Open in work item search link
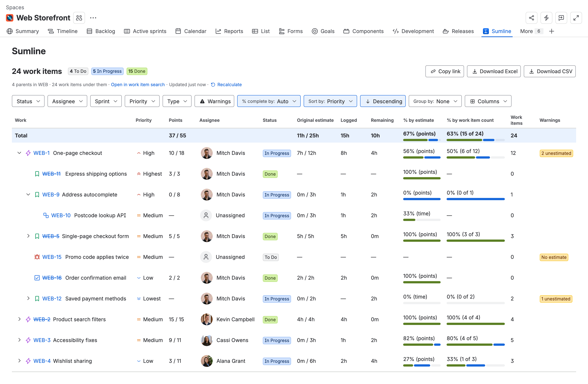The height and width of the screenshot is (384, 588). (138, 84)
